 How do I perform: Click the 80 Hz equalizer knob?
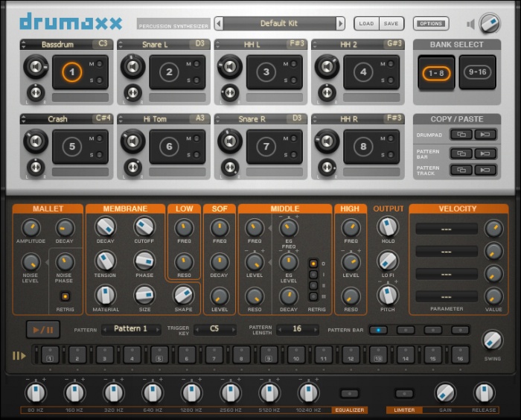point(36,392)
